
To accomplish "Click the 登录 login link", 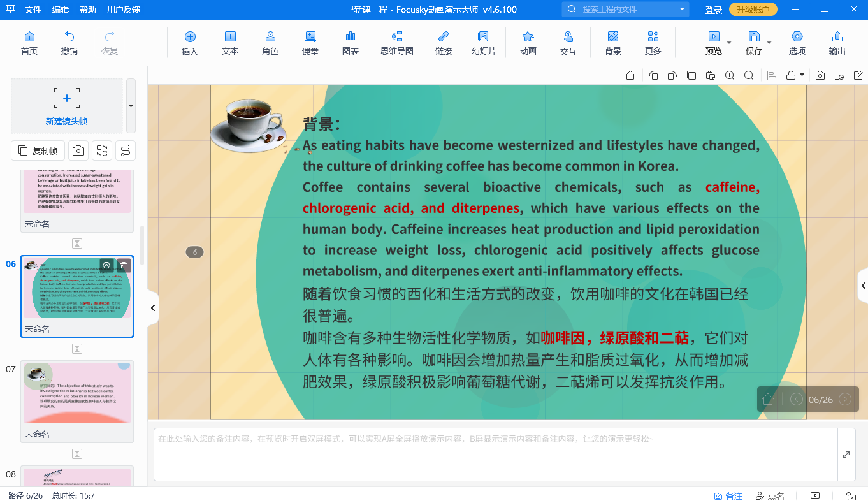I will pyautogui.click(x=714, y=10).
